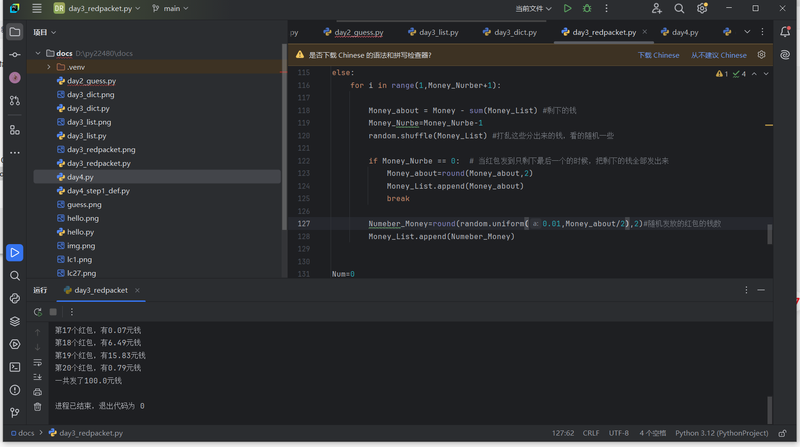Clear console output with the trash icon
This screenshot has width=800, height=447.
point(38,407)
